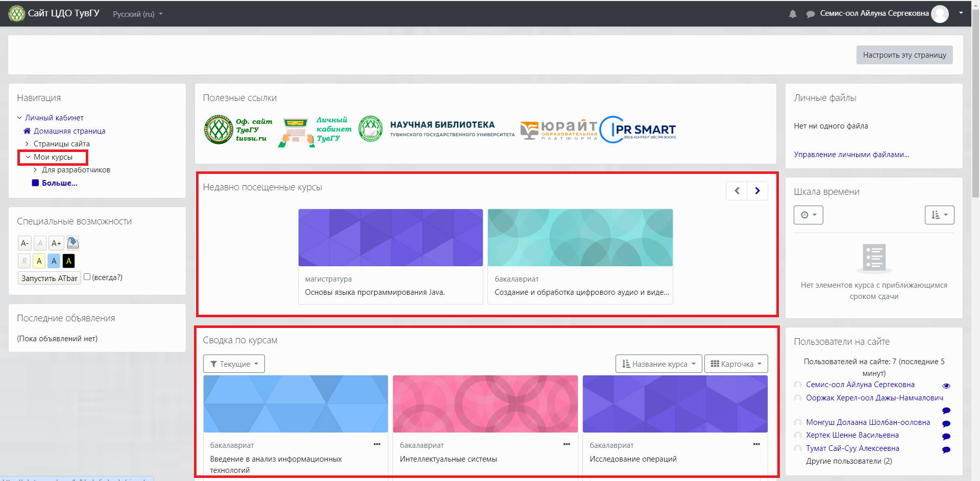Viewport: 980px width, 481px height.
Task: Show next recently accessed courses
Action: (757, 191)
